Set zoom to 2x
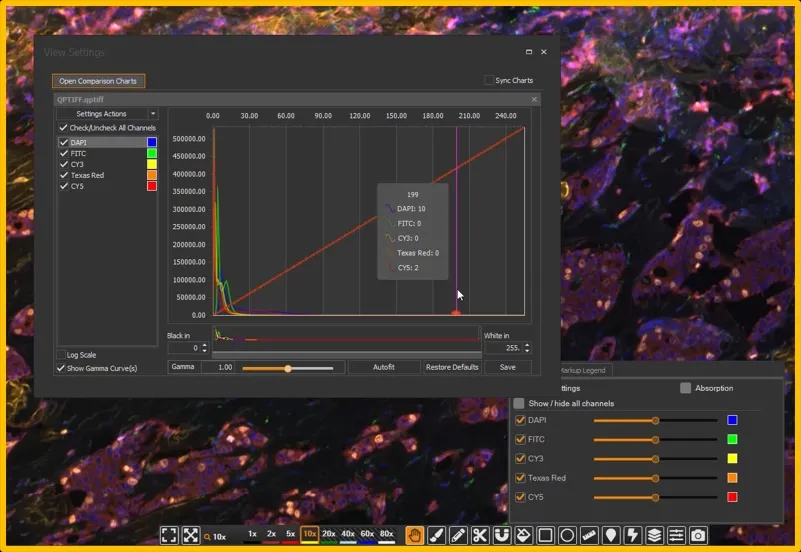 [x=271, y=534]
